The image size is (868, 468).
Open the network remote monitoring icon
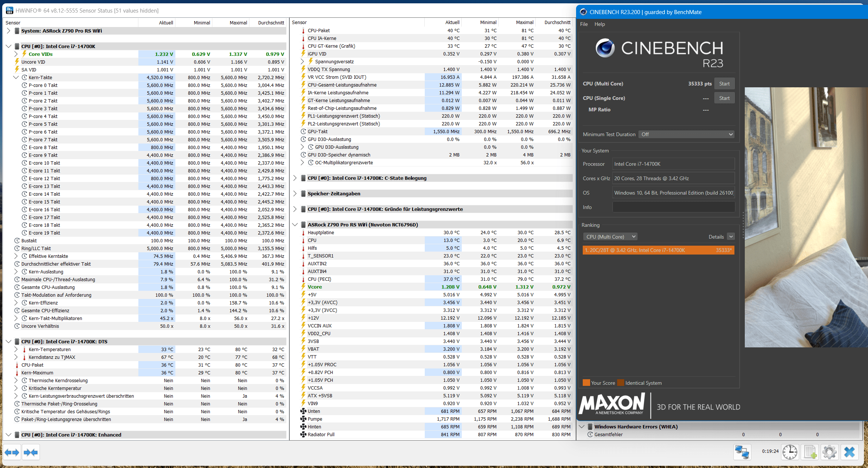pos(742,452)
